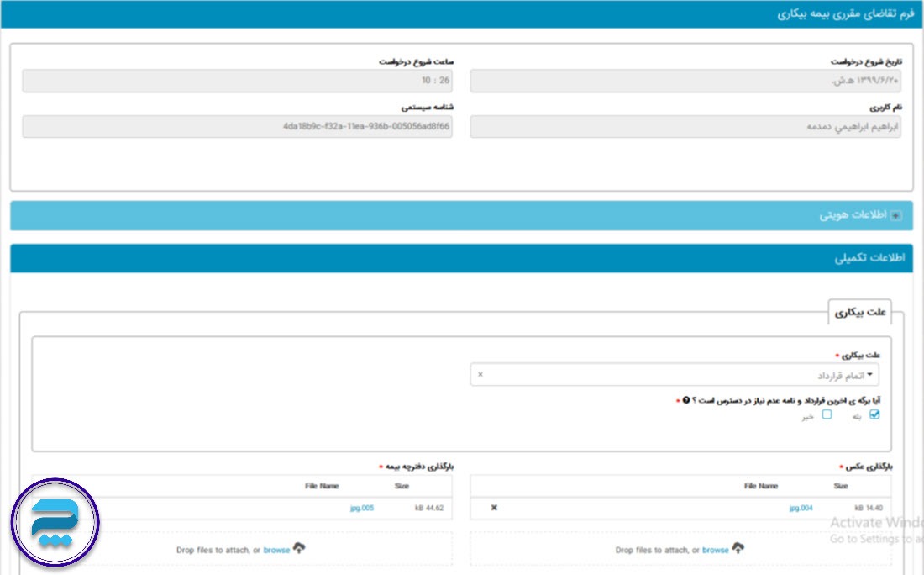
Task: Open the jpg.005 file link
Action: pyautogui.click(x=362, y=508)
